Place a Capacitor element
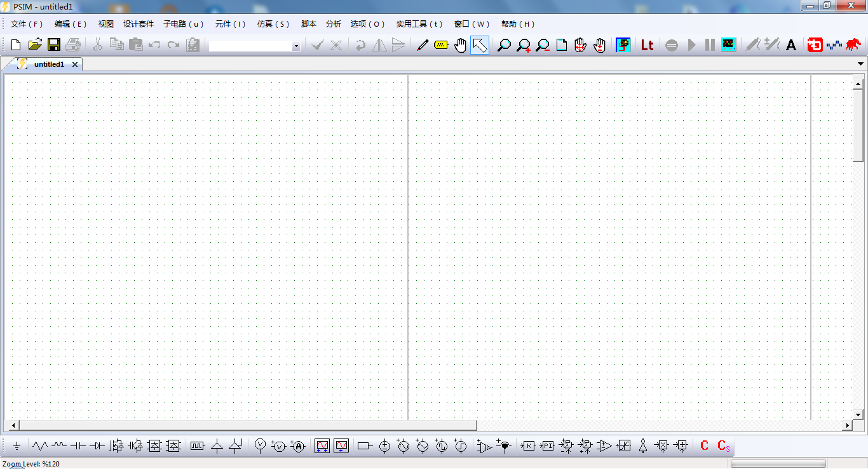Viewport: 868px width, 469px height. pos(78,446)
